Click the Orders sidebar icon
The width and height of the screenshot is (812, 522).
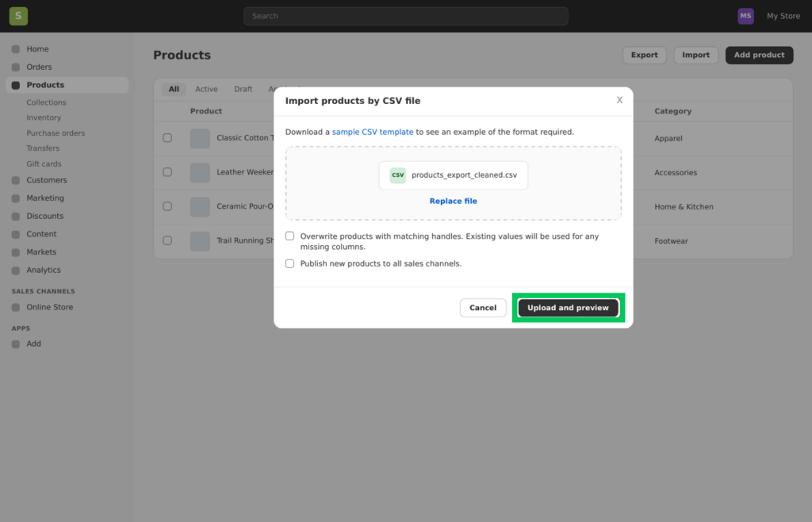point(16,67)
